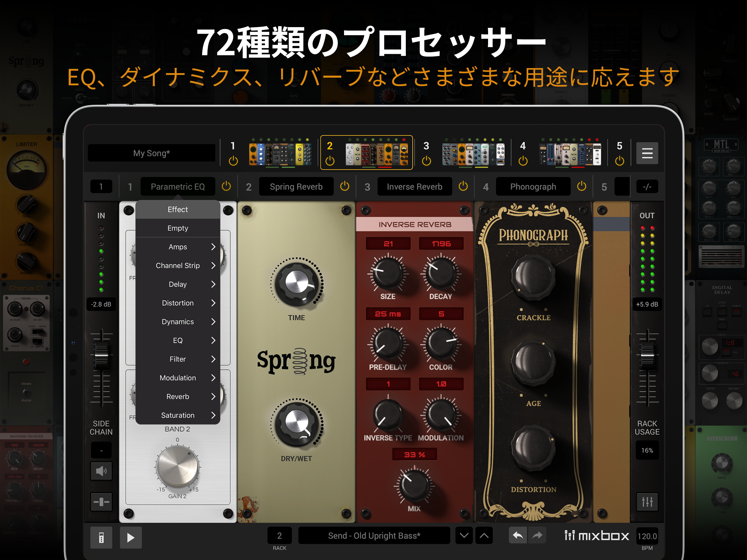The width and height of the screenshot is (747, 560).
Task: Expand the Channel Strip submenu
Action: point(178,266)
